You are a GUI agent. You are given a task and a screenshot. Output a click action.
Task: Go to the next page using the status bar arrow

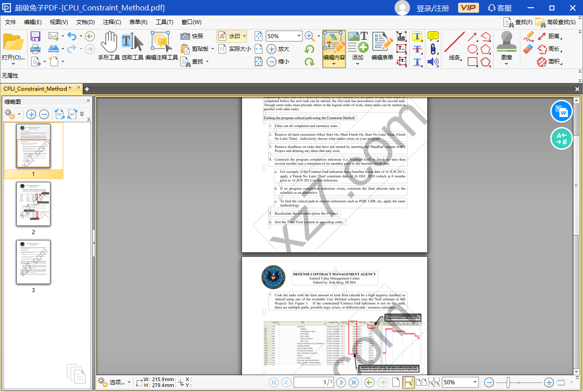tap(341, 382)
